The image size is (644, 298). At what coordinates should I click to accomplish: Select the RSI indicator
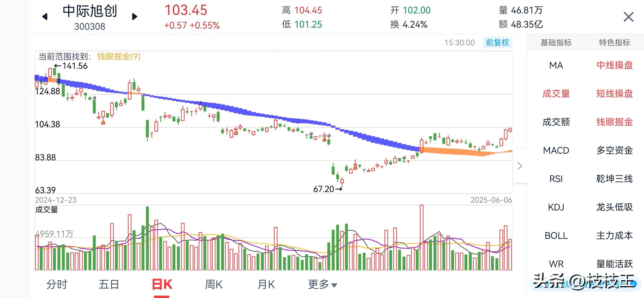tap(556, 179)
